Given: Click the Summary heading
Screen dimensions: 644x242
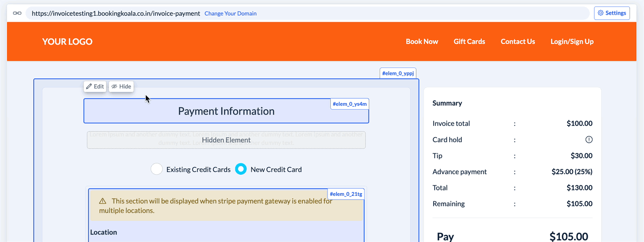Looking at the screenshot, I should pyautogui.click(x=447, y=103).
